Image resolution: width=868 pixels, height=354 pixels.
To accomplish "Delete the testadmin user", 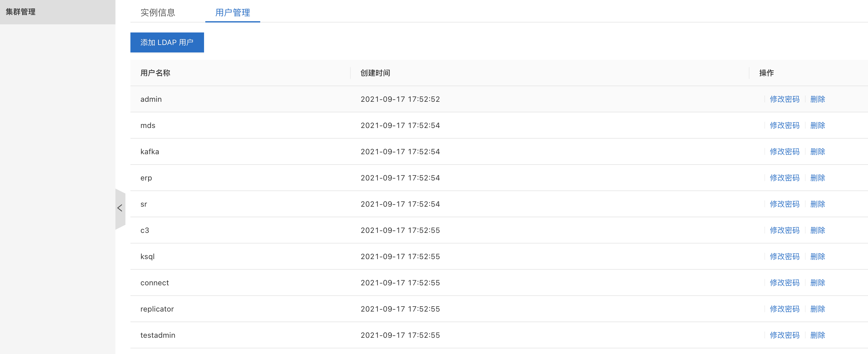I will coord(817,335).
